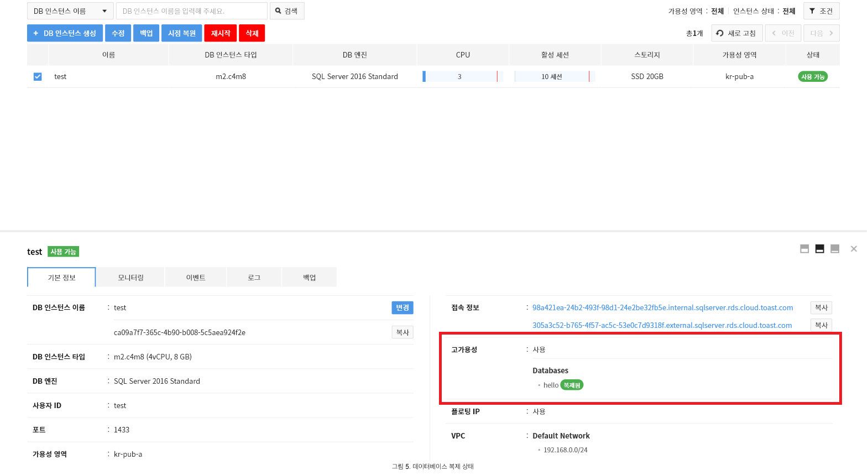This screenshot has height=475, width=868.
Task: Click the 이름 column header
Action: click(x=108, y=55)
